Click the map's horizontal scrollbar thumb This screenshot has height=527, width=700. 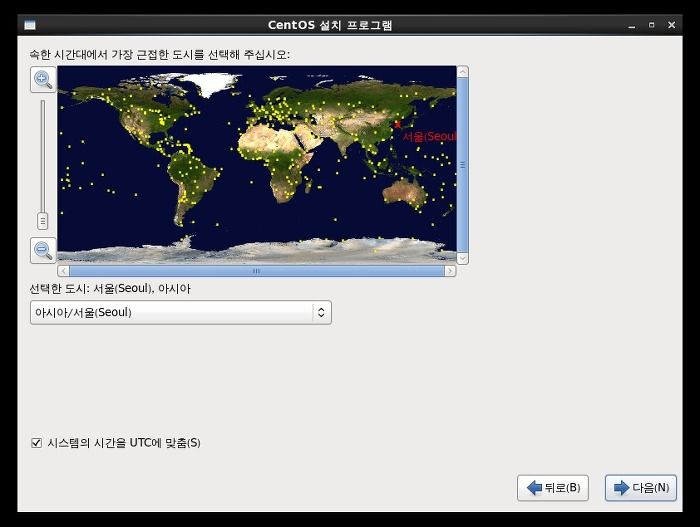pos(257,271)
